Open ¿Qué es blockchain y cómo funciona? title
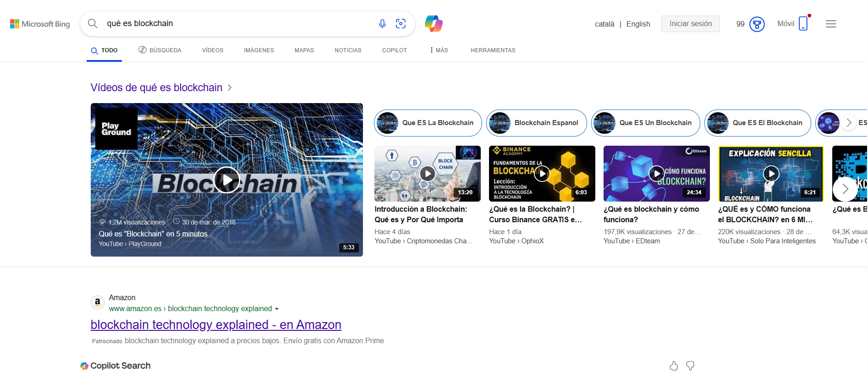Viewport: 868px width, 378px height. pyautogui.click(x=651, y=214)
